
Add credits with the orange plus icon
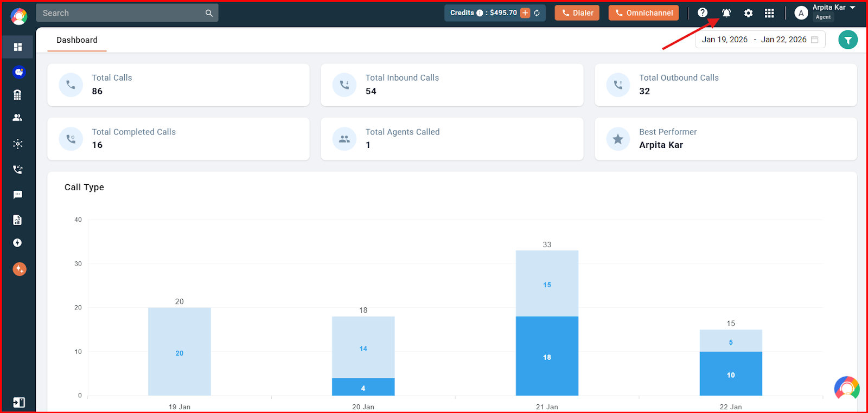click(525, 13)
